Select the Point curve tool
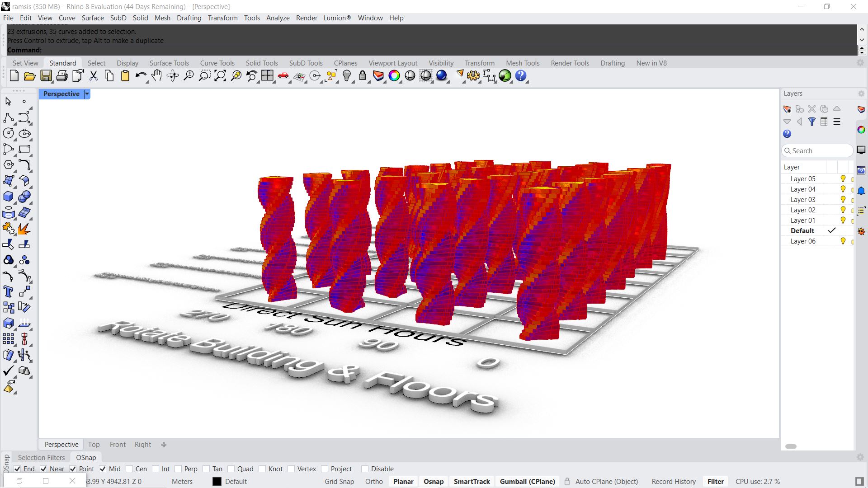 click(24, 101)
